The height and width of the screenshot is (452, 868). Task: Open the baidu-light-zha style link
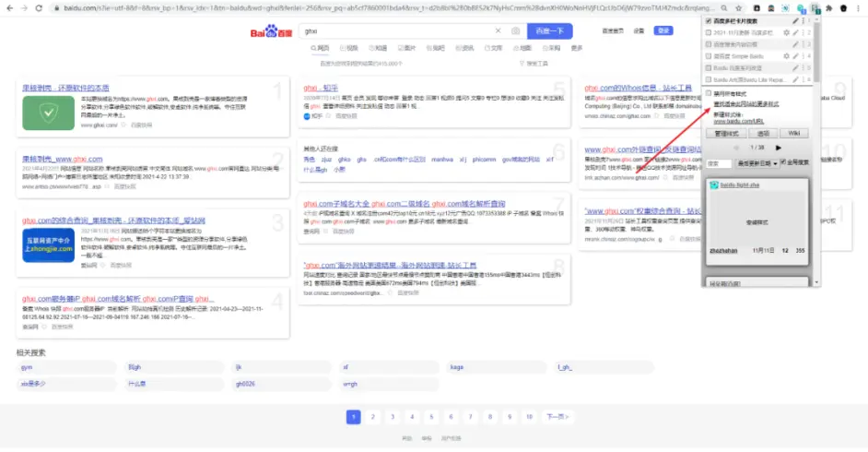(x=740, y=185)
